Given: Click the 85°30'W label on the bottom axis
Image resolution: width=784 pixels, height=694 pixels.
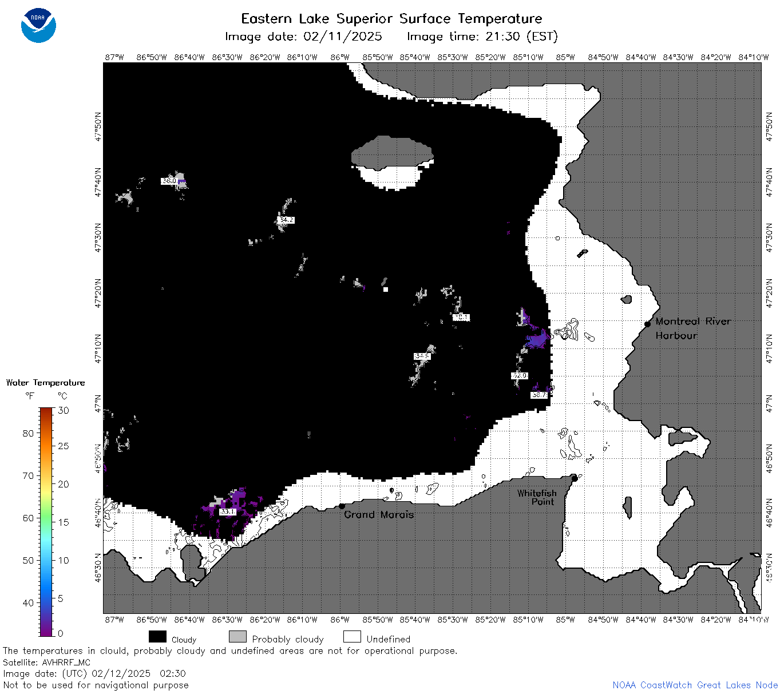Looking at the screenshot, I should click(x=453, y=620).
